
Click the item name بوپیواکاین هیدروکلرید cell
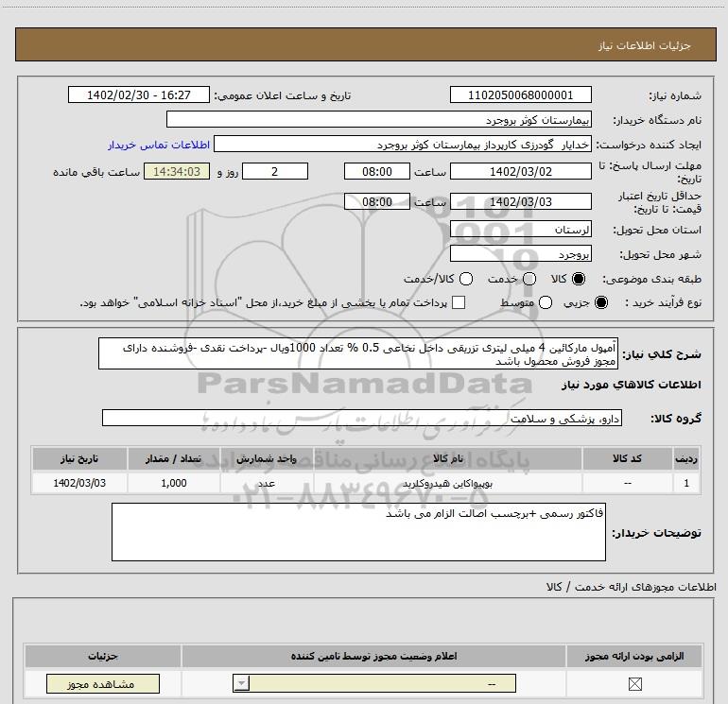coord(448,483)
